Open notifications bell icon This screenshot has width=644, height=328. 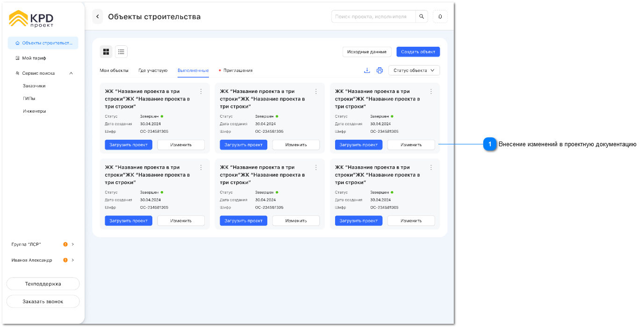(440, 16)
